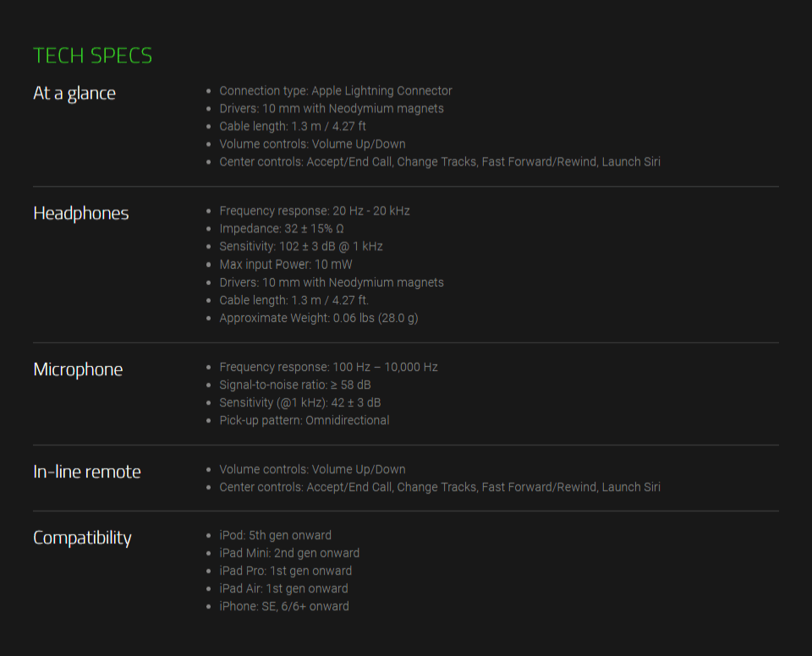Click Frequency response 100 Hz – 10,000 Hz
Screen dimensions: 812x656
(328, 367)
